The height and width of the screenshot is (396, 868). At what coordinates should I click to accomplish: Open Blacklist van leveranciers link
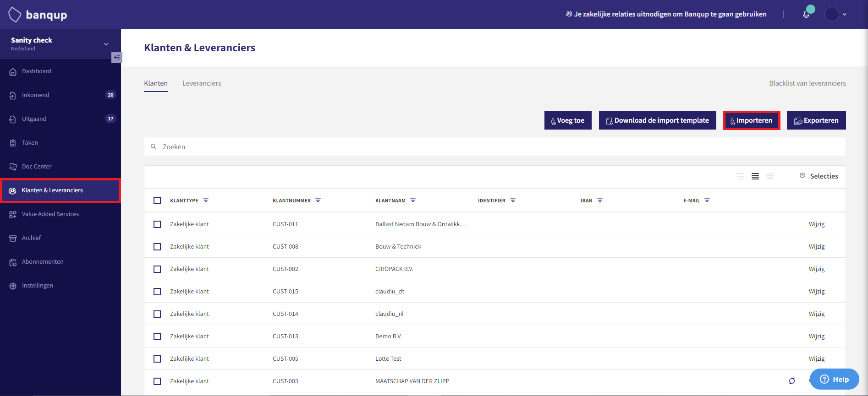pos(808,83)
